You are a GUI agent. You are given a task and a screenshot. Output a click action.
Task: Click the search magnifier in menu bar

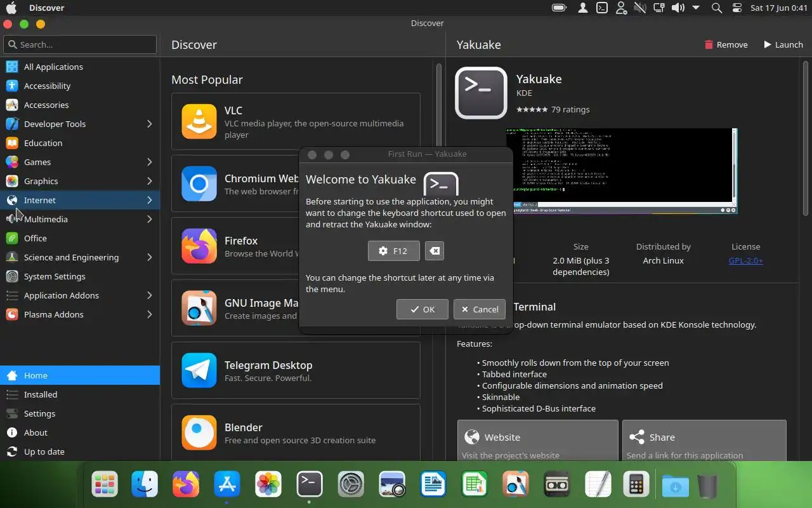point(717,8)
